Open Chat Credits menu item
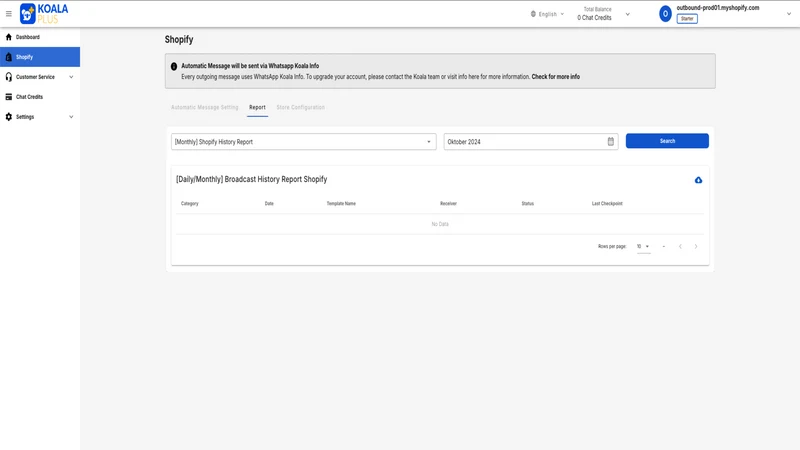 pos(40,97)
